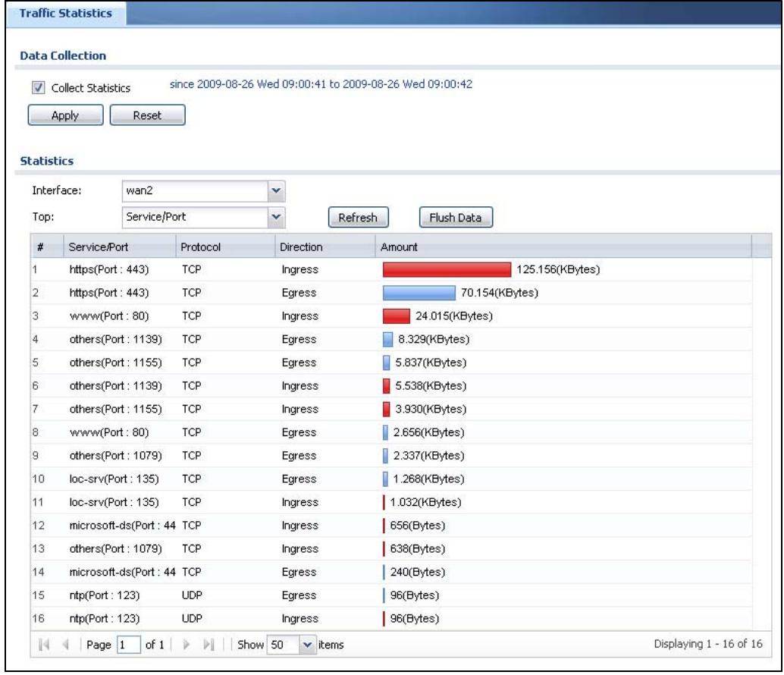784x675 pixels.
Task: Click the 1.268(KBytes) amount value
Action: 428,479
